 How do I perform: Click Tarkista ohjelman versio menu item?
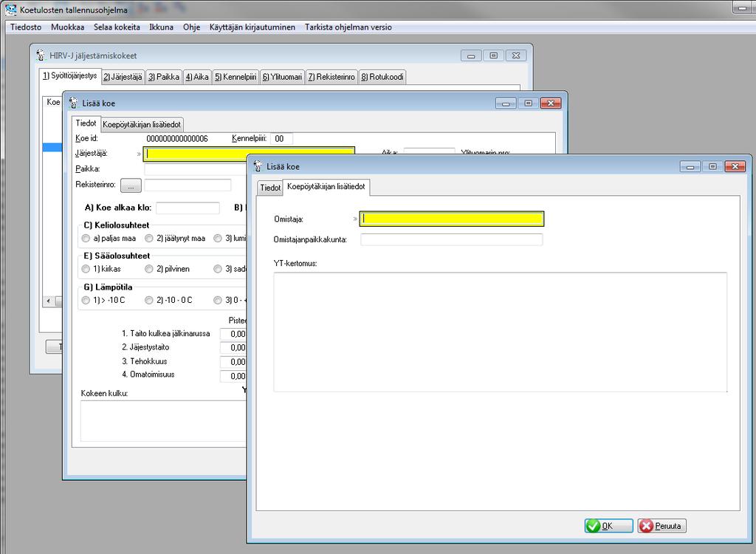tap(348, 27)
